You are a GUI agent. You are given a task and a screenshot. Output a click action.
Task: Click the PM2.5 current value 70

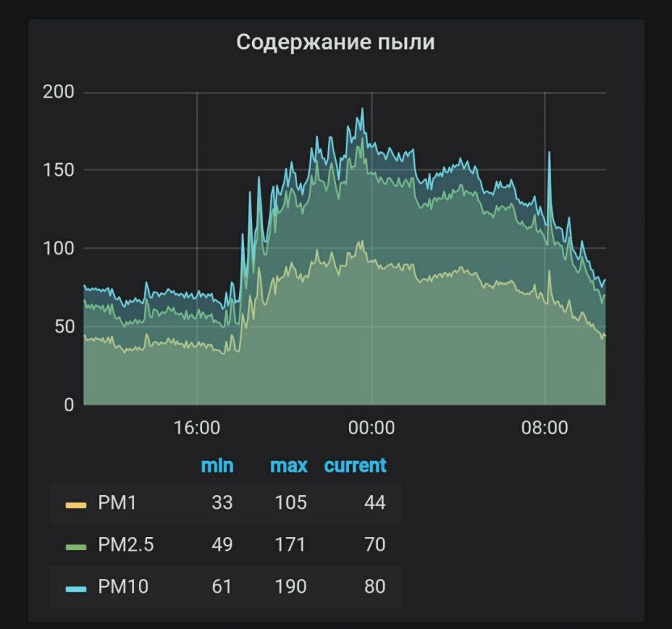pyautogui.click(x=375, y=544)
